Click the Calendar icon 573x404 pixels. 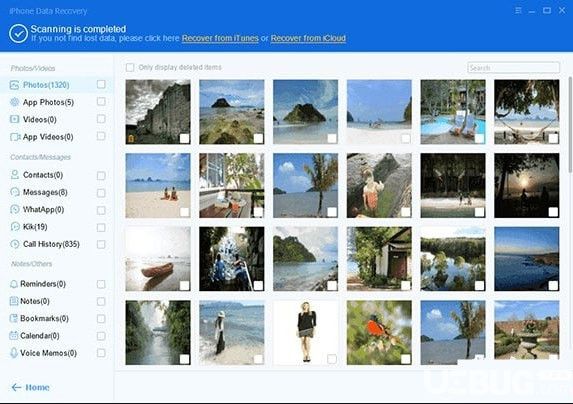14,335
